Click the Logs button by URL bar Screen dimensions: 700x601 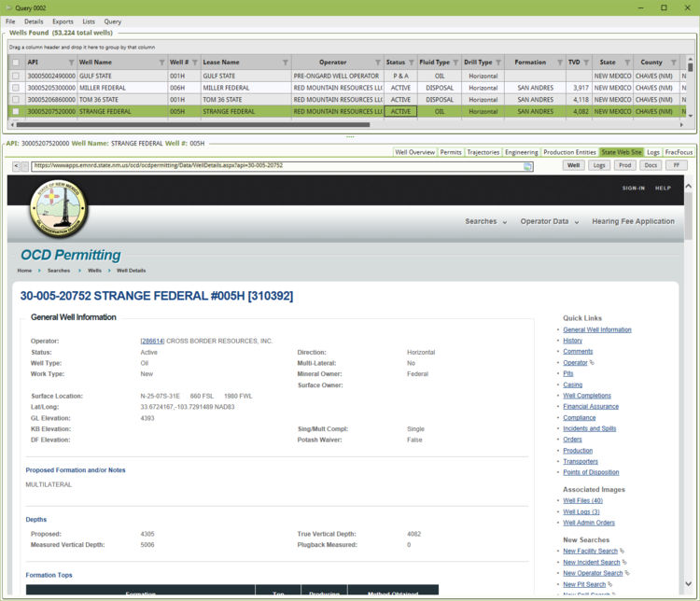pyautogui.click(x=599, y=166)
